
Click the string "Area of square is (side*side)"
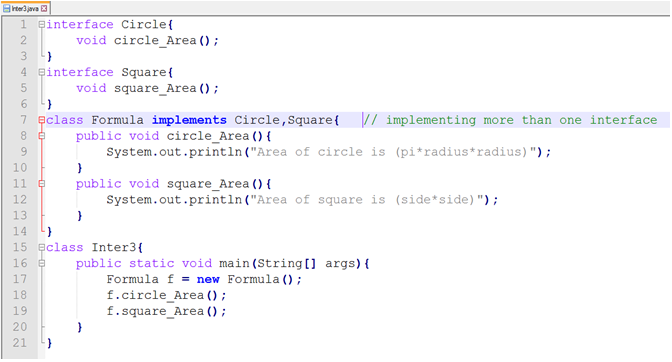pyautogui.click(x=367, y=200)
